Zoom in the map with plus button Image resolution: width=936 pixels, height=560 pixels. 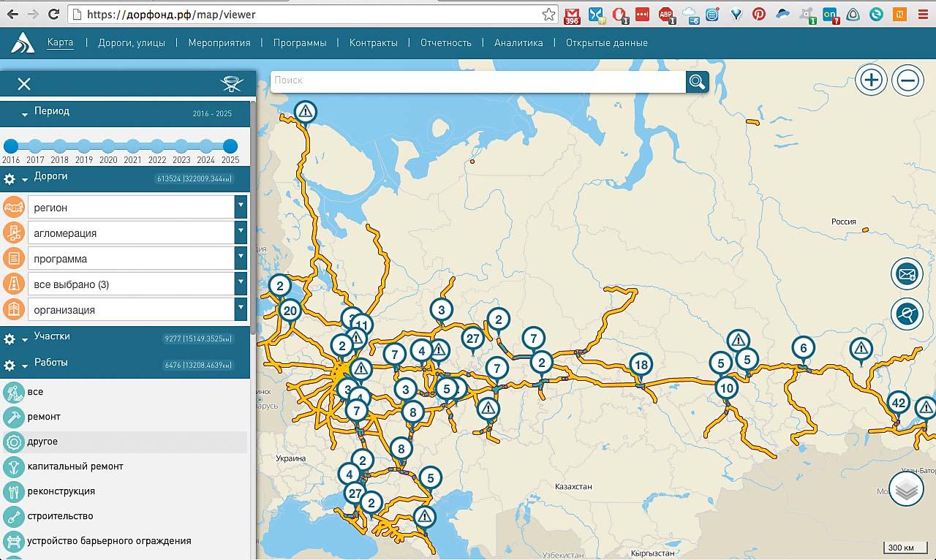(870, 79)
